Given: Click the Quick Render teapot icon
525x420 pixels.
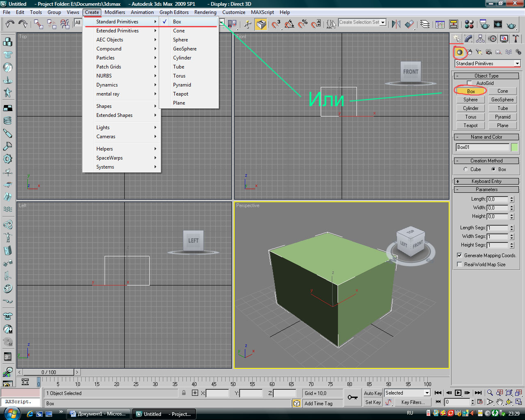Looking at the screenshot, I should pos(511,25).
